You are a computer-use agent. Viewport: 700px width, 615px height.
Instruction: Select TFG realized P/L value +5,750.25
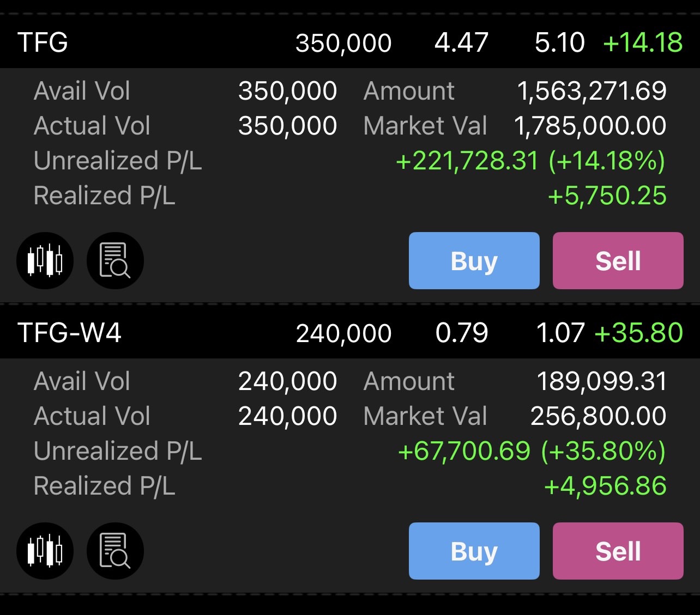tap(607, 196)
